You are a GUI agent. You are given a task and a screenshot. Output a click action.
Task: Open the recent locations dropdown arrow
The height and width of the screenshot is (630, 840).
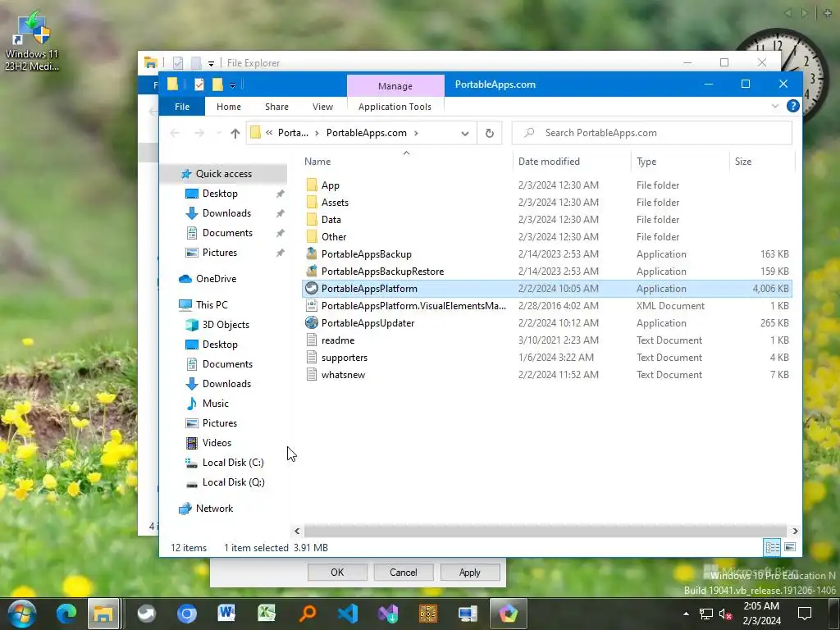(218, 133)
